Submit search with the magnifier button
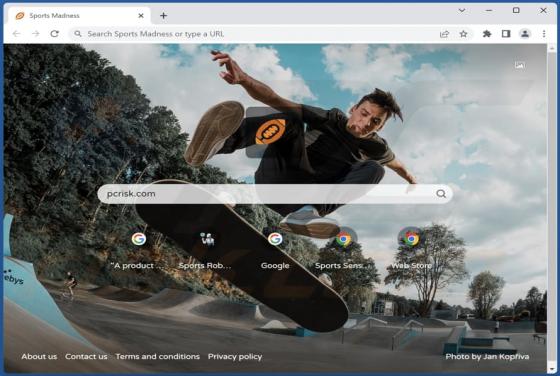Image resolution: width=560 pixels, height=376 pixels. pyautogui.click(x=441, y=194)
